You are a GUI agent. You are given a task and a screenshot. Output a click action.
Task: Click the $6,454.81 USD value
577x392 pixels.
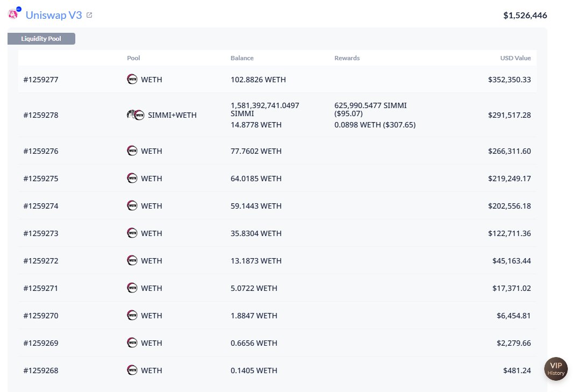pos(514,316)
